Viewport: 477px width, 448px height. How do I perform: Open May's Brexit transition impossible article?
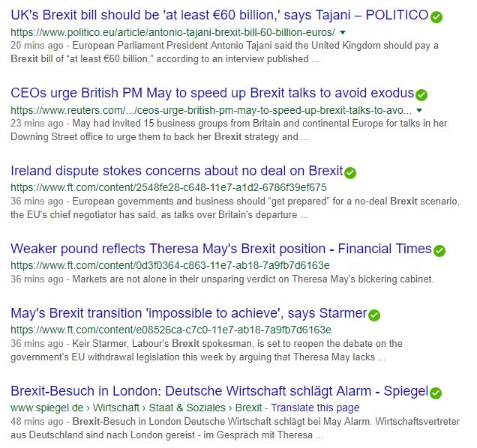click(x=189, y=313)
